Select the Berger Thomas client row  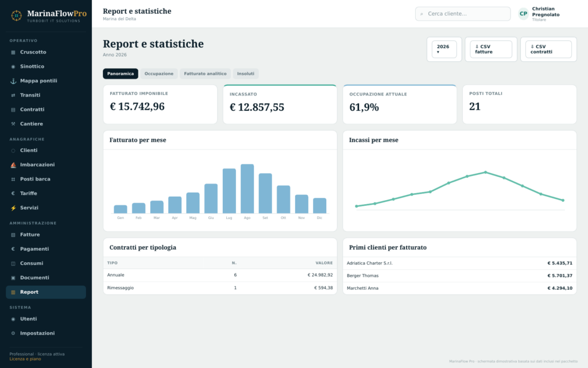click(x=459, y=275)
